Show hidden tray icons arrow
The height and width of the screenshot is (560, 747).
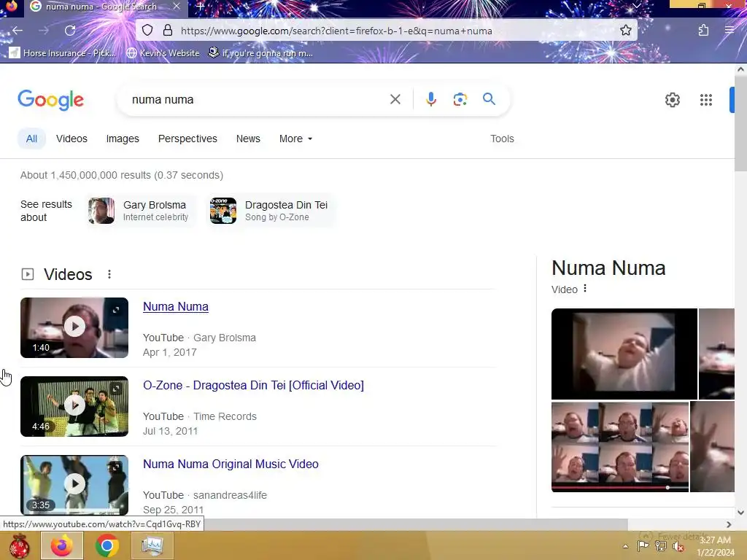[x=625, y=546]
